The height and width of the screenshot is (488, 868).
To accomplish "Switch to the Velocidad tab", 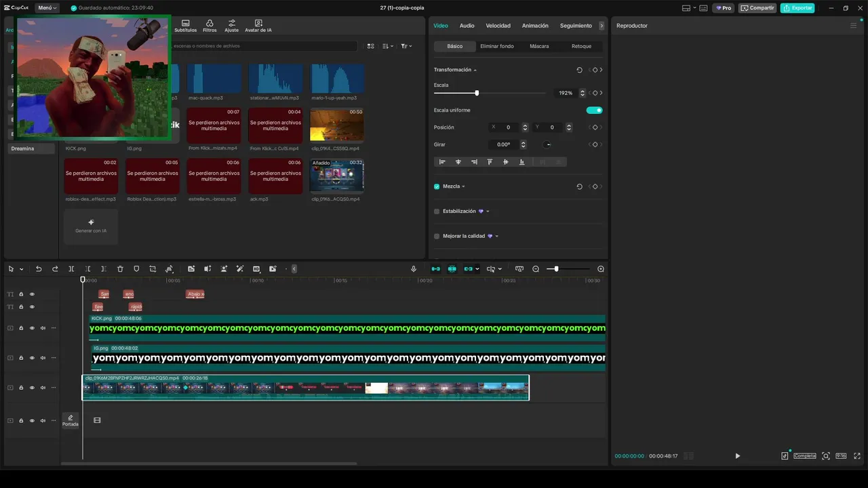I will [498, 26].
